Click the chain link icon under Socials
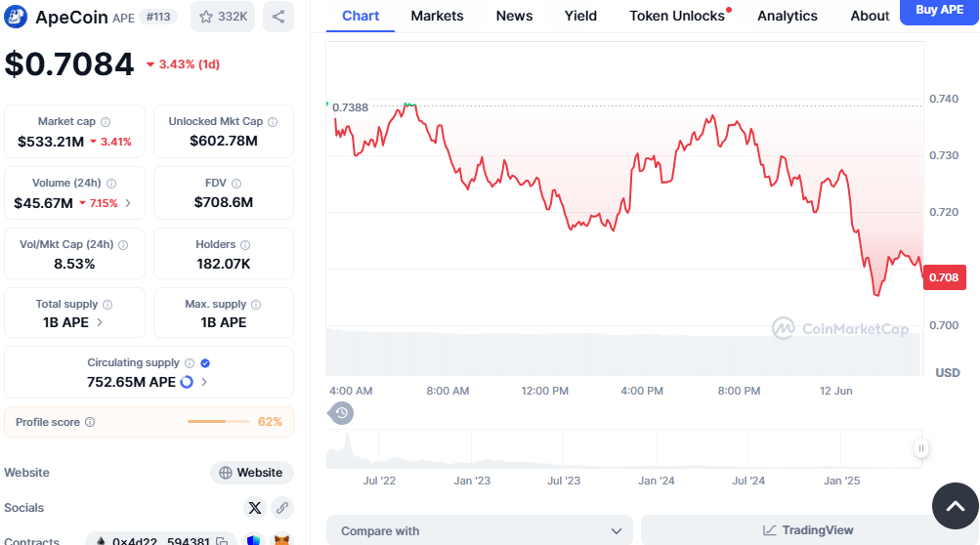 [x=282, y=507]
